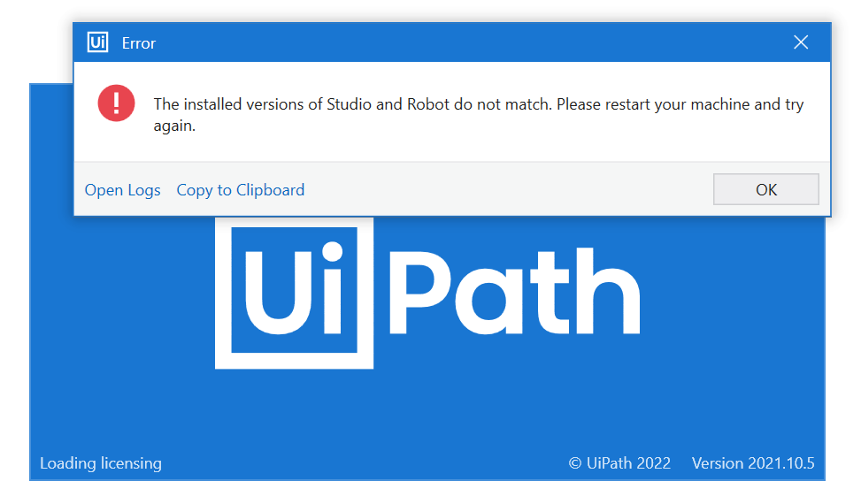
Task: Click the © UiPath 2022 copyright text
Action: [x=619, y=463]
